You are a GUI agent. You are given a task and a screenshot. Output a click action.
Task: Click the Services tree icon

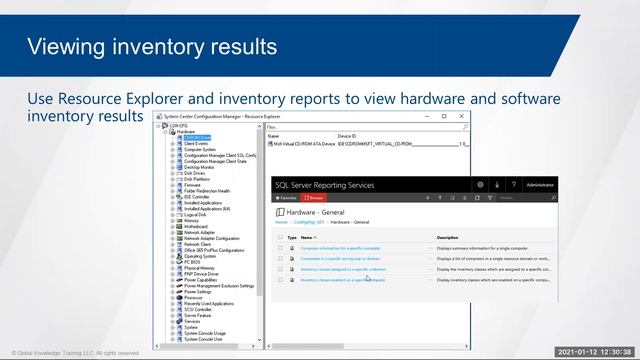(x=179, y=321)
